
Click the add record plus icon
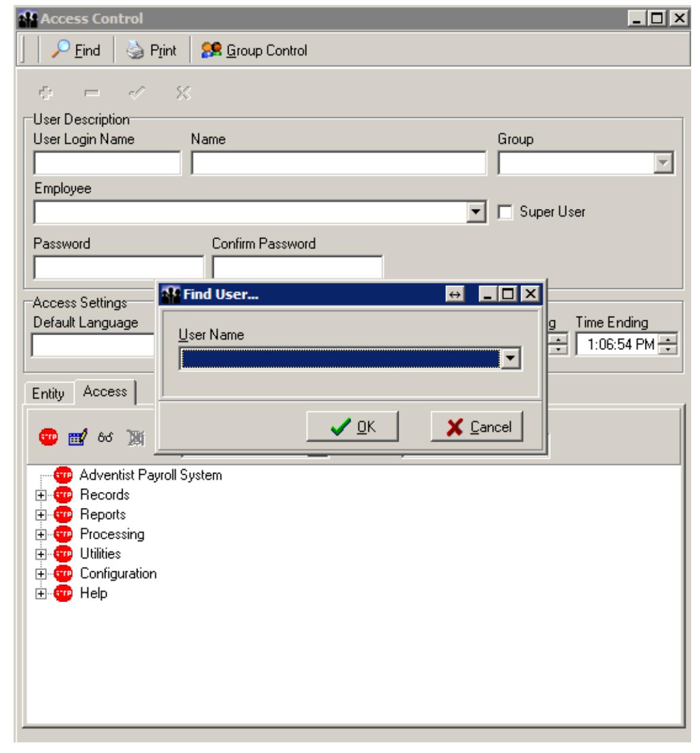pyautogui.click(x=46, y=93)
